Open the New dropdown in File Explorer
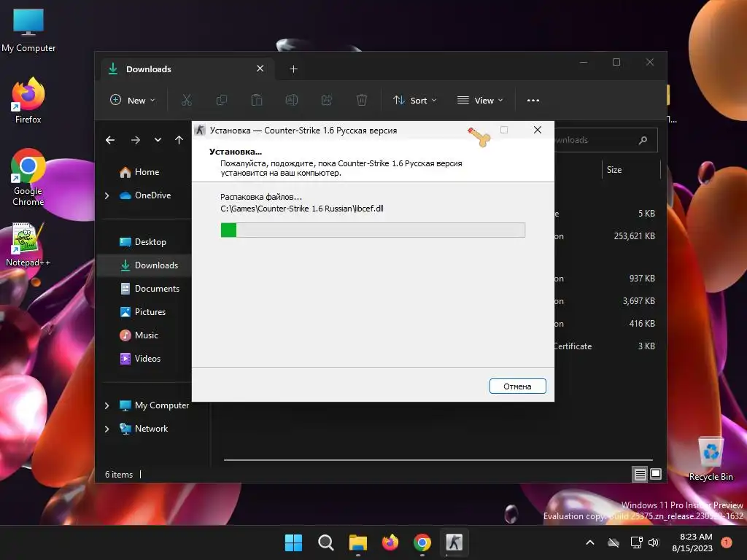747x560 pixels. (133, 100)
